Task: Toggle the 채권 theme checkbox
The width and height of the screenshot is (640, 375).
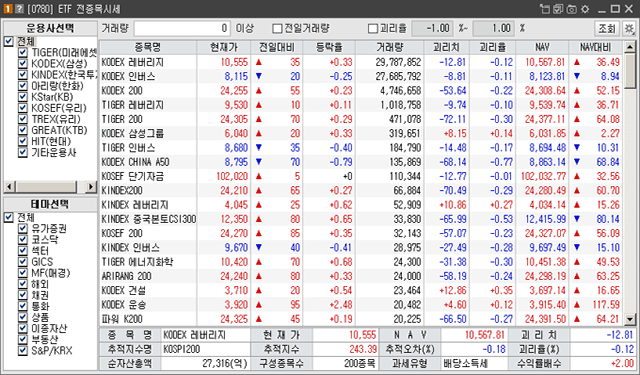Action: (x=23, y=295)
